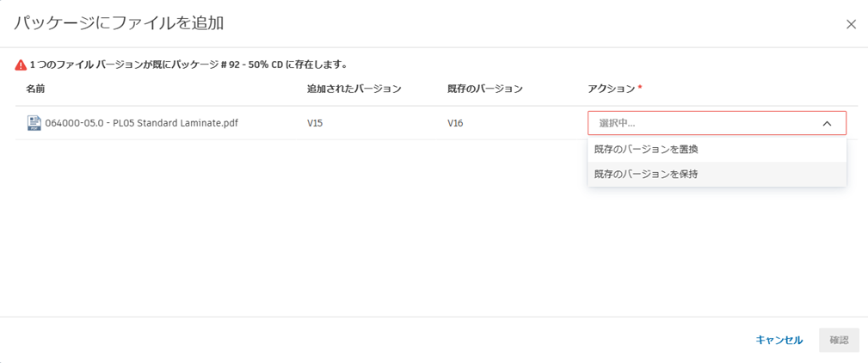Click the 追加されたバージョン column header
The height and width of the screenshot is (363, 868).
point(354,89)
